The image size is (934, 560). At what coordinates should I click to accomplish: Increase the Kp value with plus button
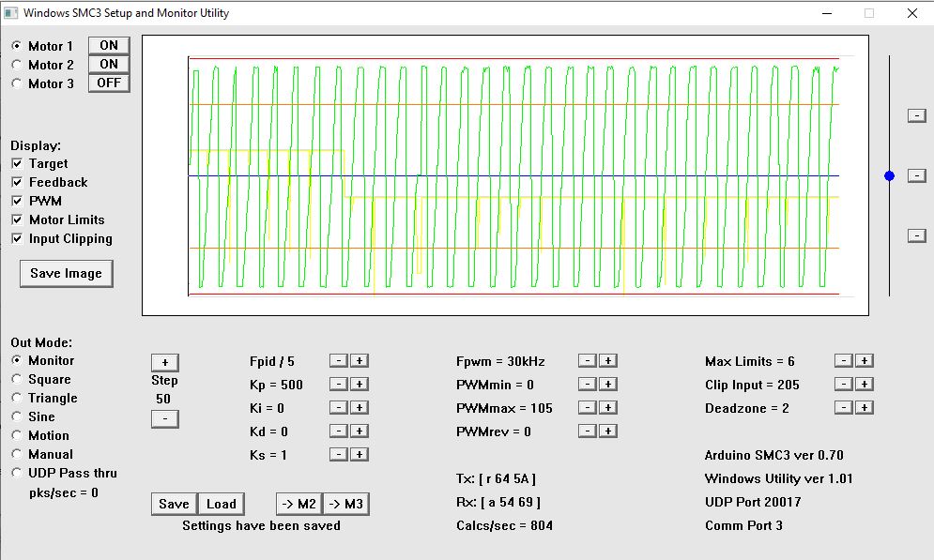(x=360, y=385)
